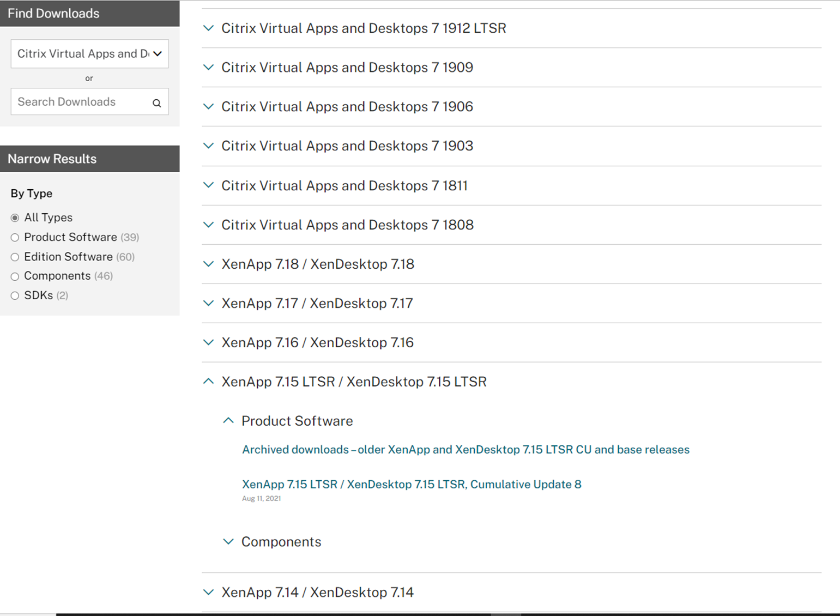Expand chevron for Virtual Apps and Desktops 7 1811
Screen dimensions: 840x616
208,185
